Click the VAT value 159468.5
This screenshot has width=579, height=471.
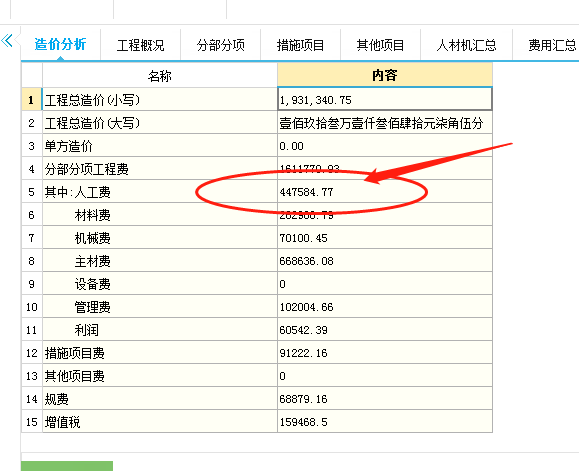(385, 422)
